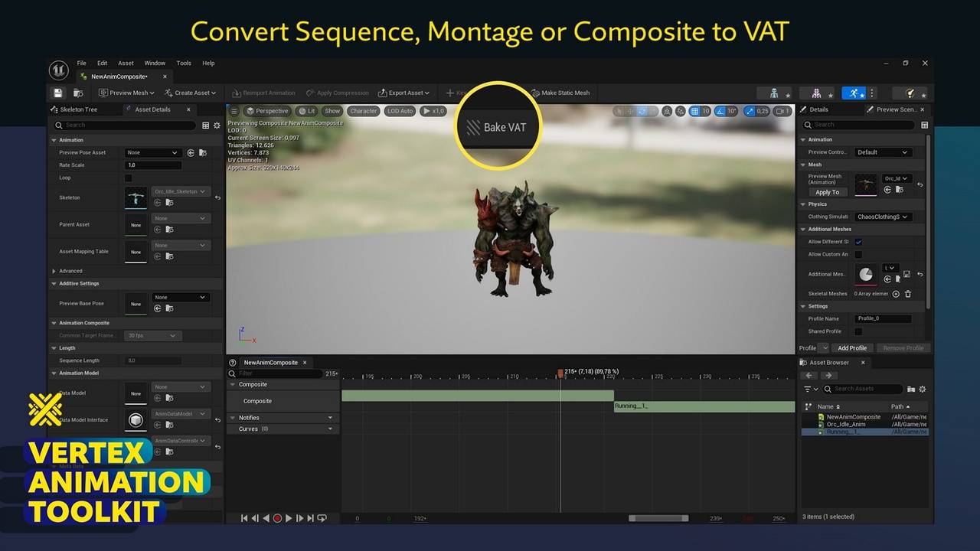This screenshot has height=551, width=980.
Task: Open the Preview Pose Asset dropdown
Action: [153, 152]
